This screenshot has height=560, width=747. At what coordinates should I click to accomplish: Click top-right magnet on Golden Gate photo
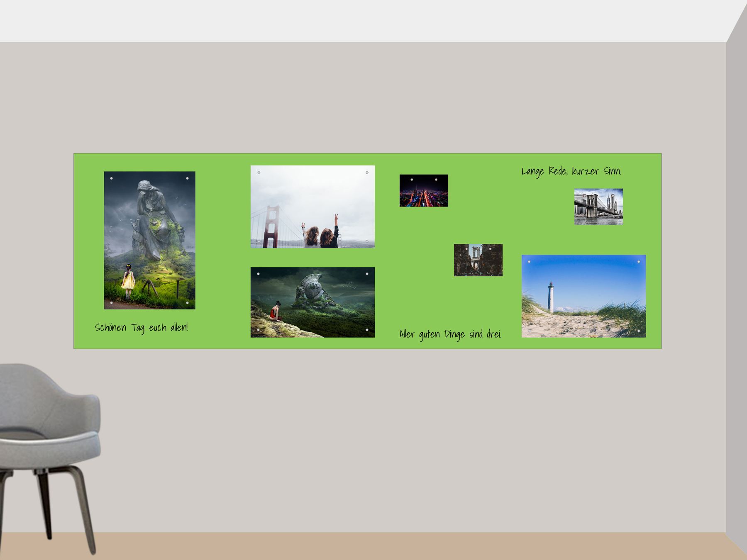point(367,173)
